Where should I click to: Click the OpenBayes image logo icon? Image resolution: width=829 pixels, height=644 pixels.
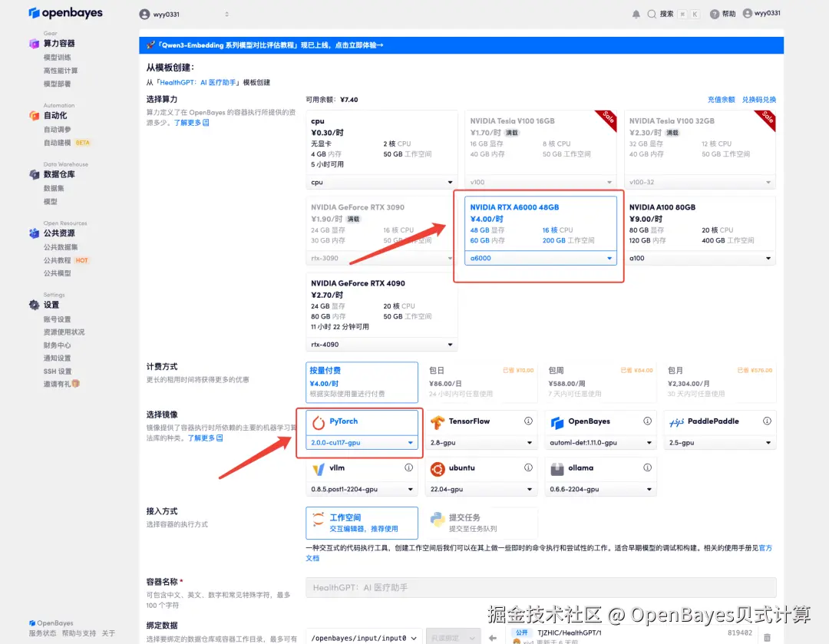point(557,422)
